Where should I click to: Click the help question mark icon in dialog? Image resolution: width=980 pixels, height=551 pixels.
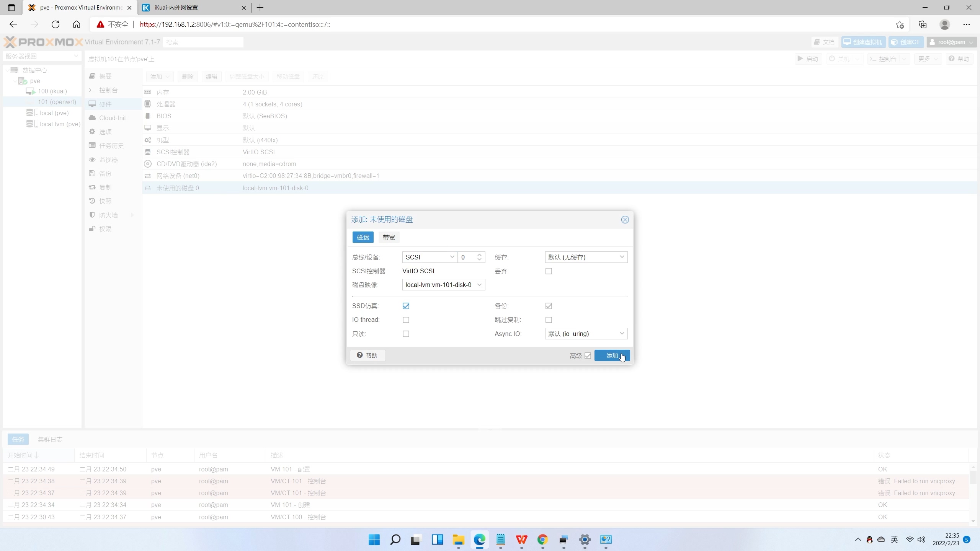(x=360, y=355)
